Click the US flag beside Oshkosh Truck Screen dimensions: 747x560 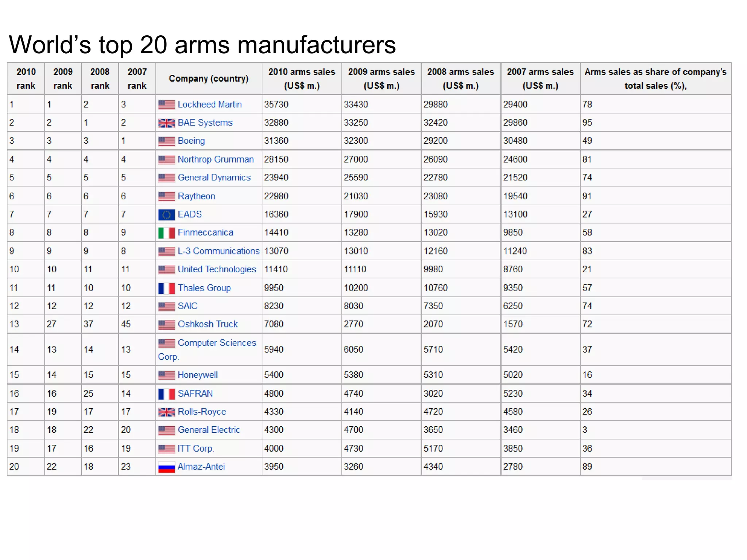point(166,325)
